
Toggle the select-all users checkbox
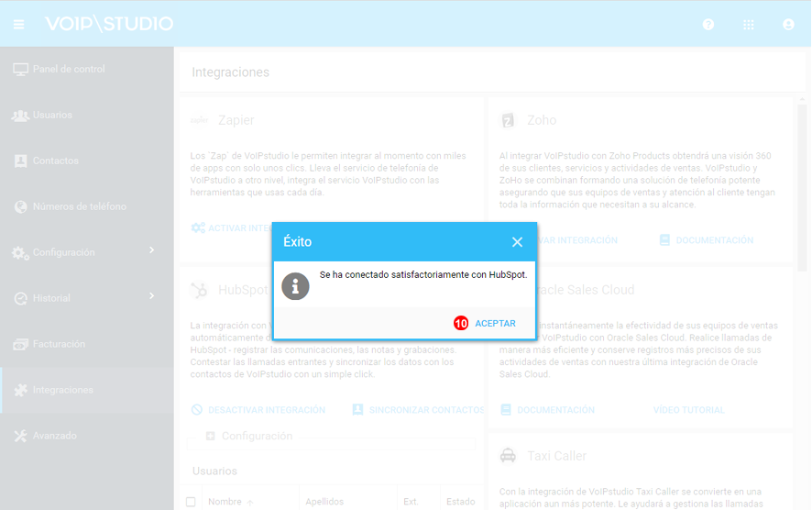tap(191, 502)
